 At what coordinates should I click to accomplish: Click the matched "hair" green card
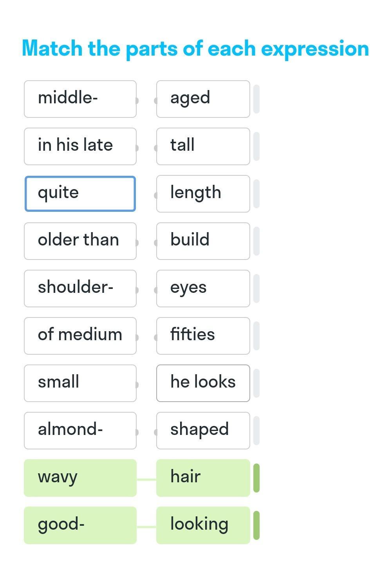click(x=203, y=478)
